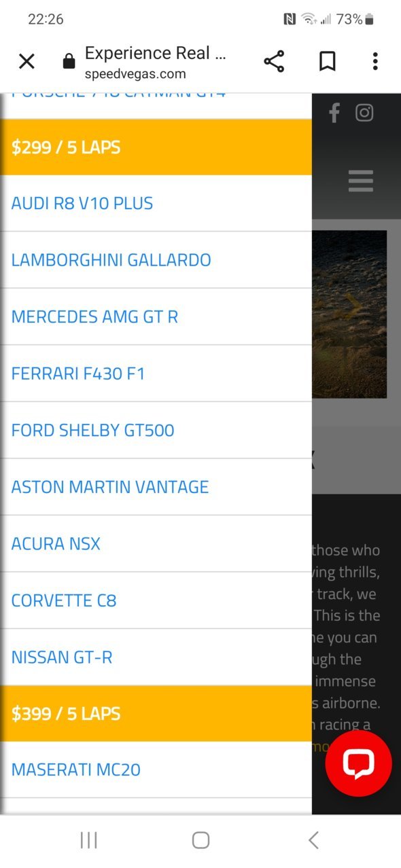
Task: Open the three-dot browser options menu
Action: click(x=375, y=62)
